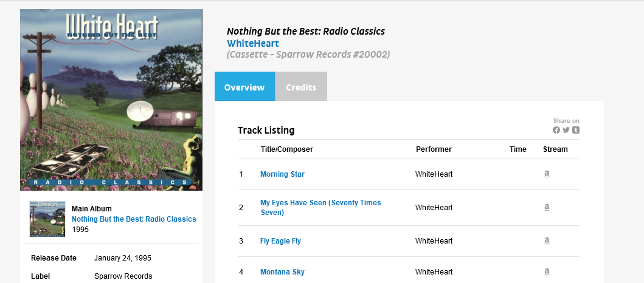Share album on Tumblr
This screenshot has width=644, height=283.
click(576, 130)
